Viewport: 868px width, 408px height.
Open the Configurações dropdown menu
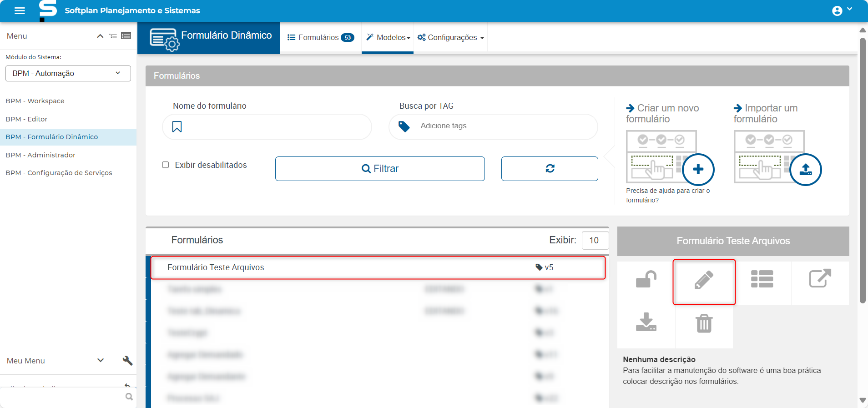(450, 38)
